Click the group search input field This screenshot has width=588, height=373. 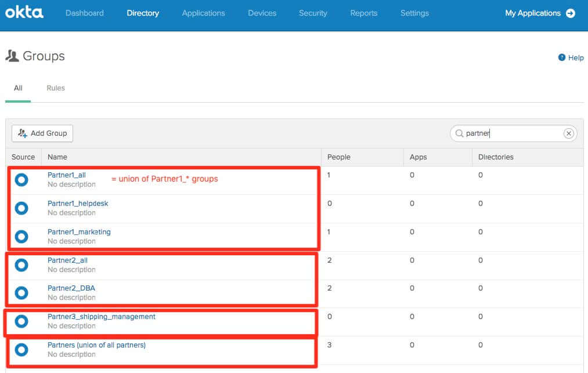click(511, 133)
